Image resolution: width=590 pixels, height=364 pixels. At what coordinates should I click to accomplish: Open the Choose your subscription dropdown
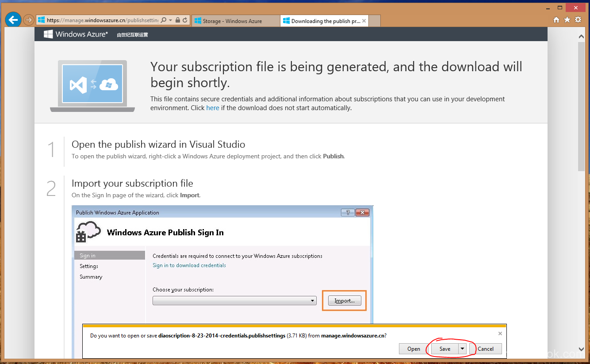click(x=234, y=301)
